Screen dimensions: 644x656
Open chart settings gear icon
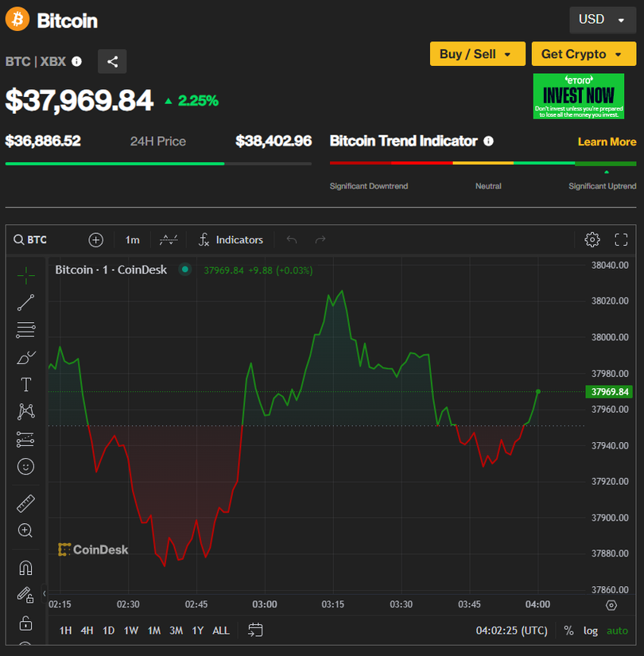click(x=592, y=239)
